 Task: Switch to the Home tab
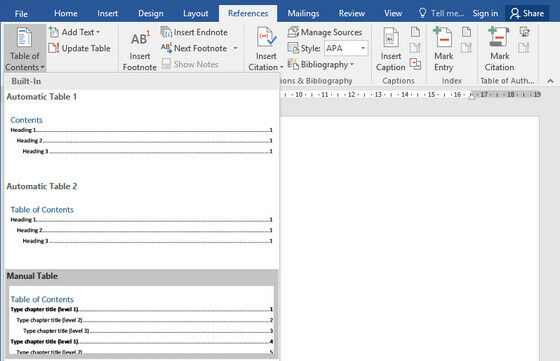click(66, 14)
